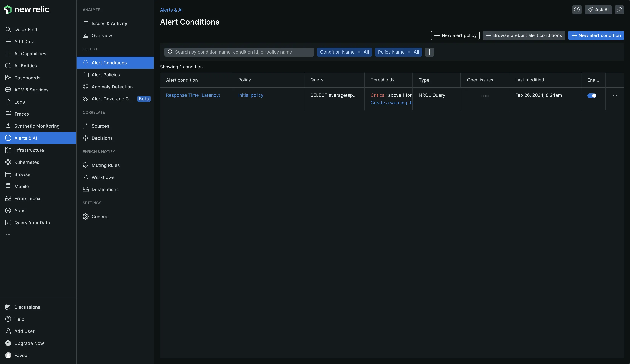
Task: Copy permalink using the link icon
Action: 619,10
